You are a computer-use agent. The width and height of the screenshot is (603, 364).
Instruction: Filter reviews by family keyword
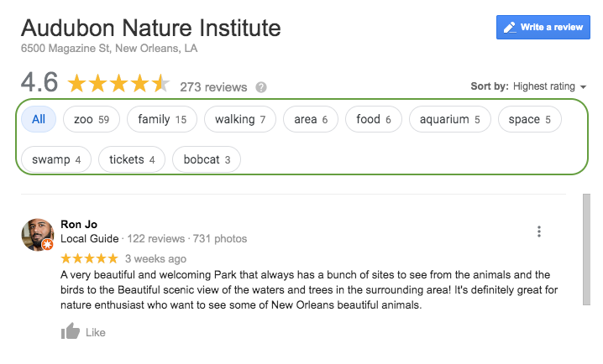[x=162, y=119]
